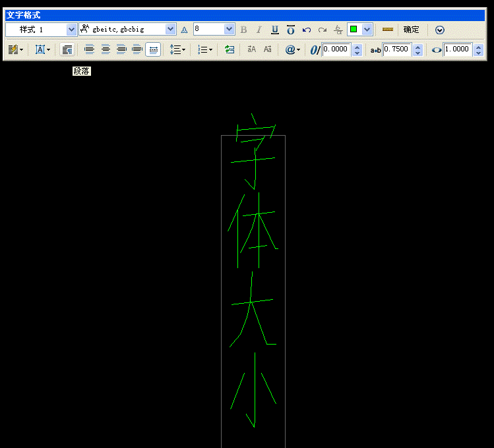
Task: Decrease the width factor value
Action: [x=479, y=53]
